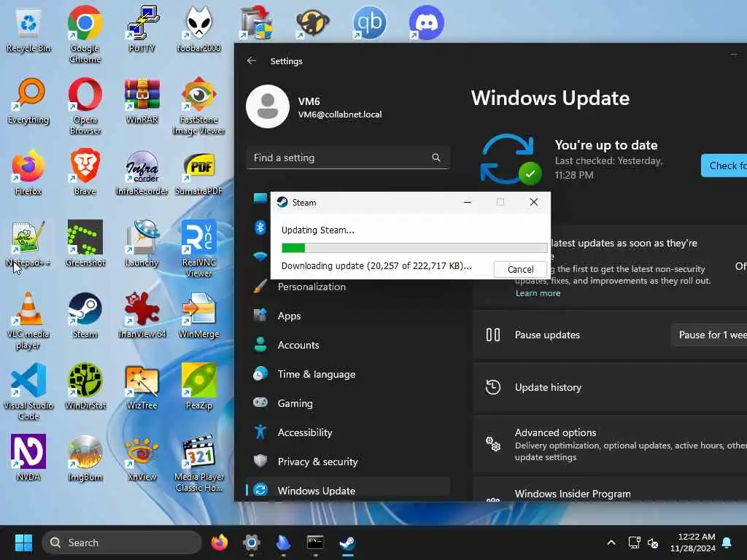Open WinRAR desktop icon
The height and width of the screenshot is (560, 747).
(142, 101)
